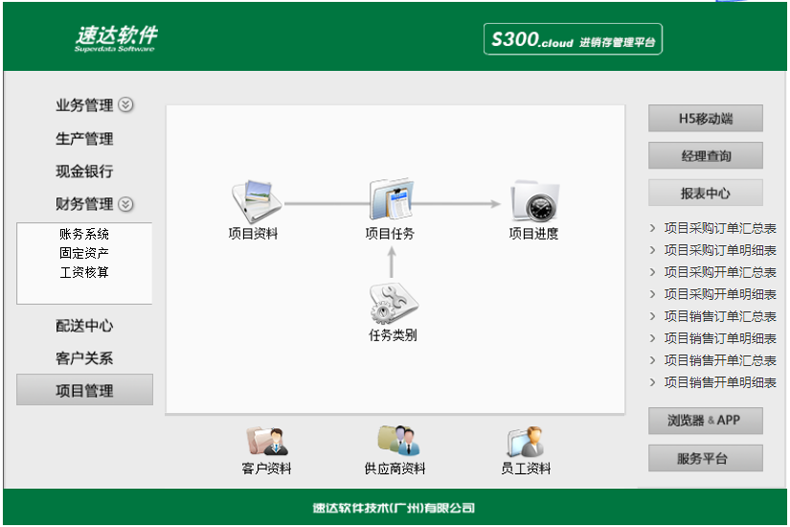790x527 pixels.
Task: Click the 客户资料 label text
Action: [267, 469]
